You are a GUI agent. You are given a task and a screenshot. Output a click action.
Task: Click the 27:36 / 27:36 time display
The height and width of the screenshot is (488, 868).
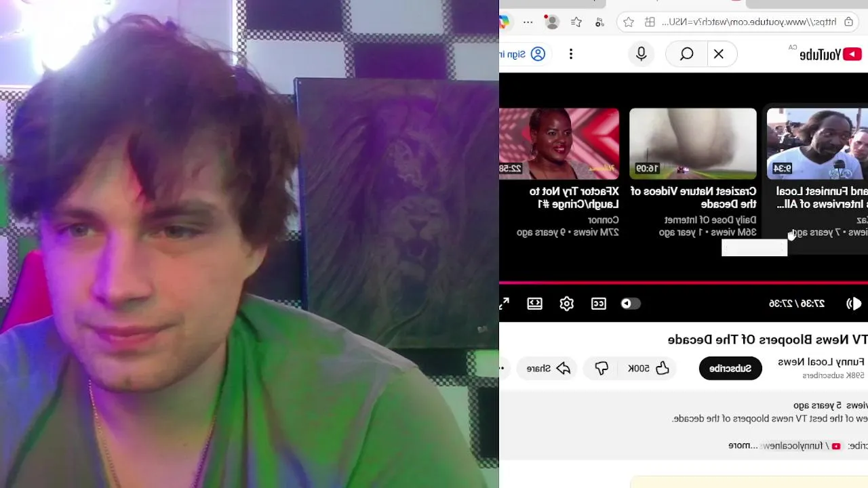point(797,304)
